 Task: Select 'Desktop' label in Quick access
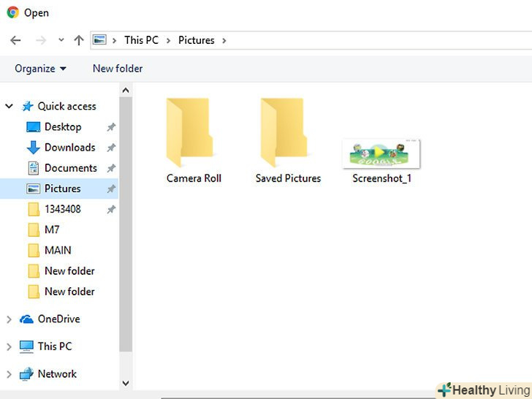63,127
